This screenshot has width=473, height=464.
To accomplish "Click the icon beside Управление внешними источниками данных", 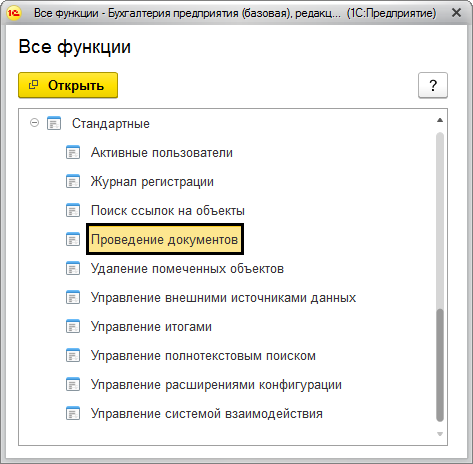I will point(73,298).
